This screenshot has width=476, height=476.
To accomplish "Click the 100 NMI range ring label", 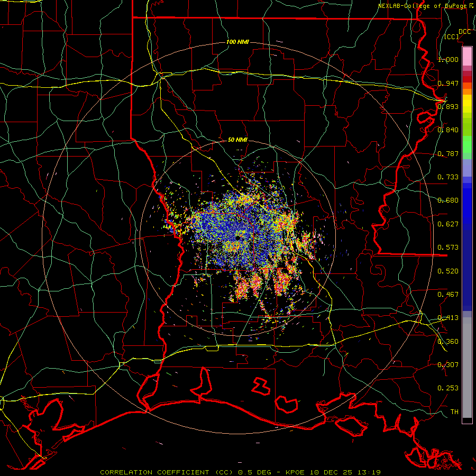I will coord(237,42).
